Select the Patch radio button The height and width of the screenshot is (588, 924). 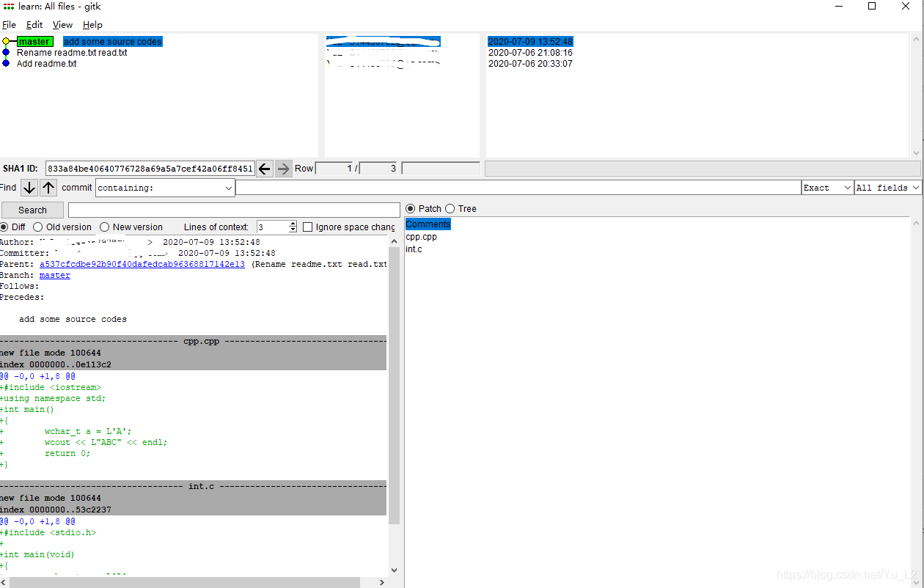411,209
